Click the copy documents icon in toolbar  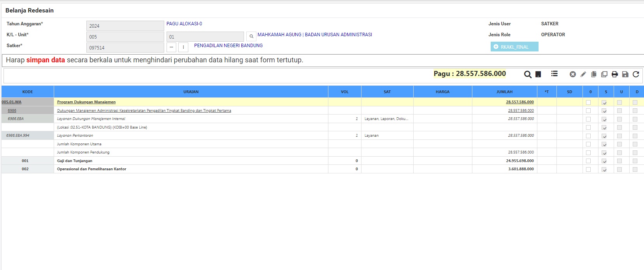tap(594, 74)
